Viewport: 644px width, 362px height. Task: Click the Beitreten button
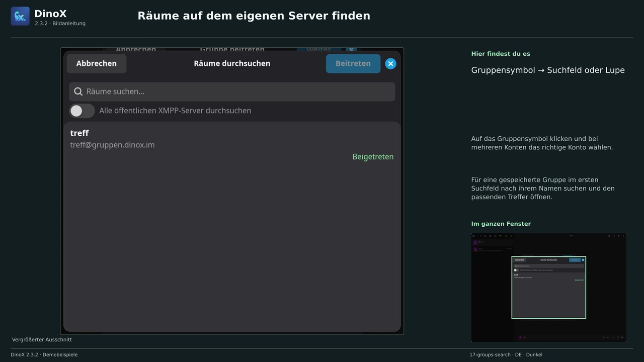353,63
